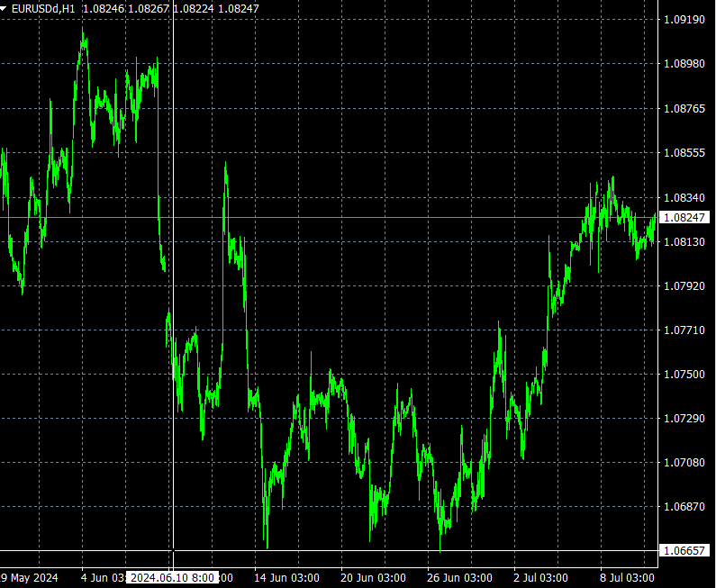Click the 14 Jun 03:00 time label
The height and width of the screenshot is (588, 716).
285,577
